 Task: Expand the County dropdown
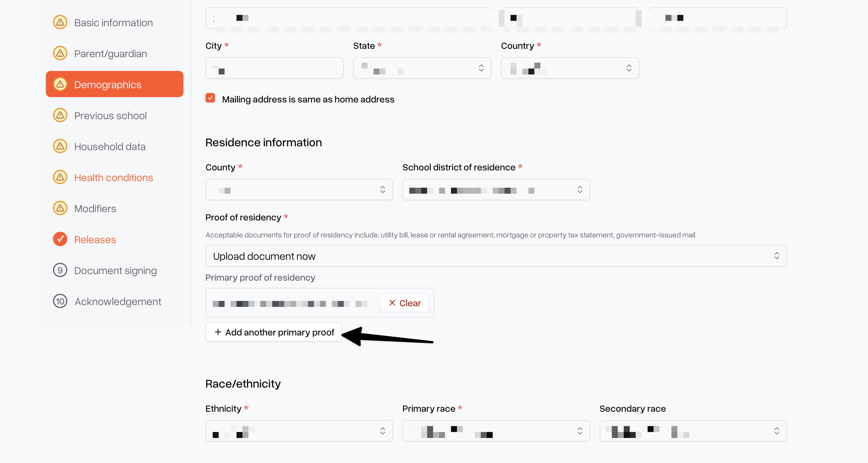tap(299, 190)
